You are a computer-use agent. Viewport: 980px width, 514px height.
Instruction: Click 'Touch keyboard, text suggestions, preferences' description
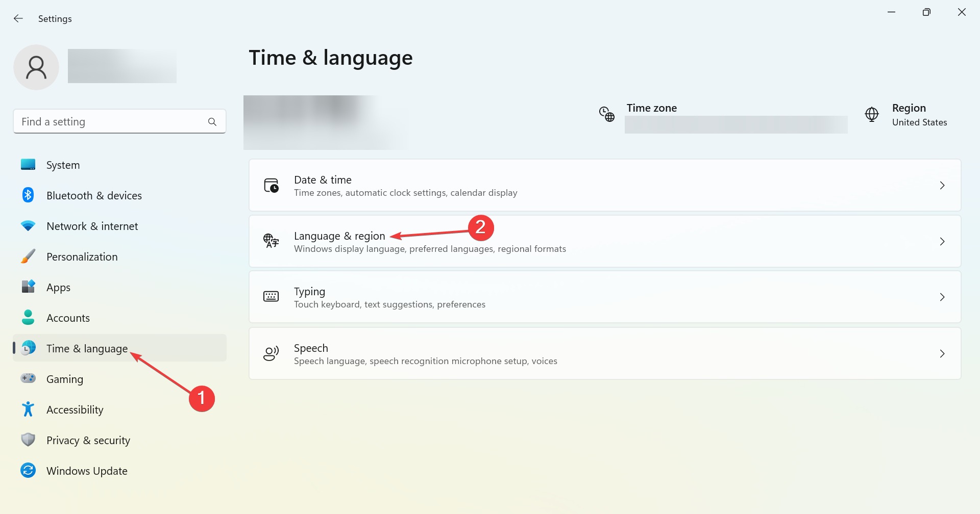(389, 304)
